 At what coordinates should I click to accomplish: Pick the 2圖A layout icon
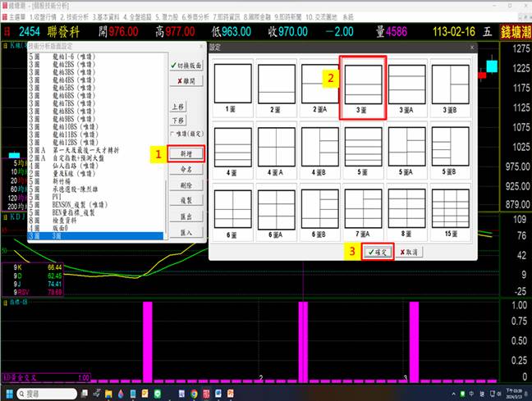click(x=319, y=88)
